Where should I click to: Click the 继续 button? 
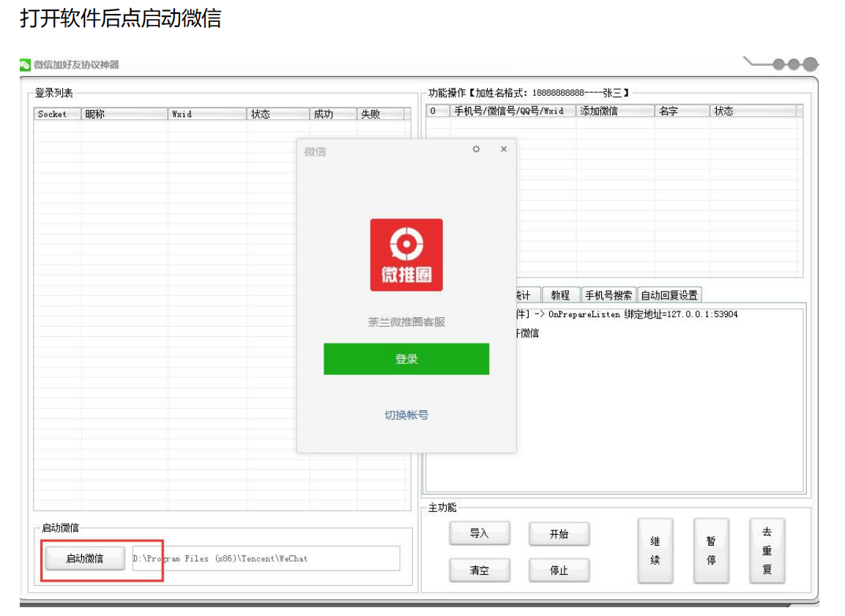pos(655,551)
